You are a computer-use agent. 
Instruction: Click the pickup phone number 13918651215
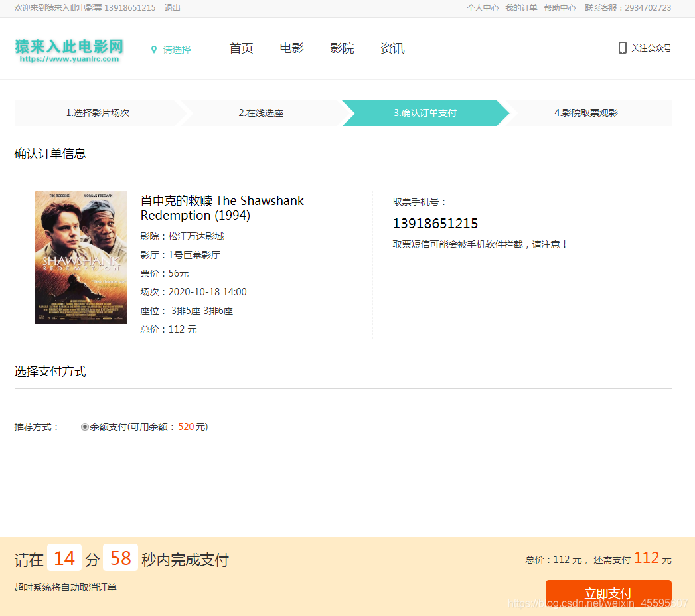coord(435,224)
